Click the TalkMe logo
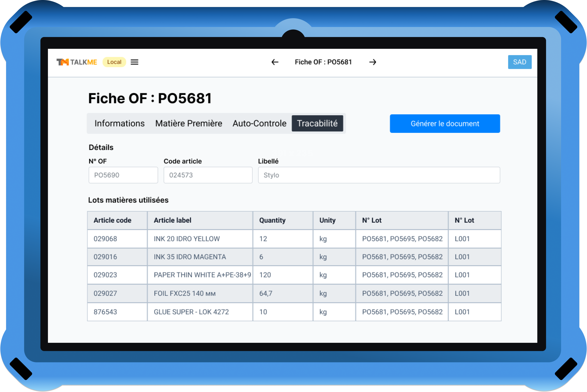The width and height of the screenshot is (587, 392). [77, 62]
